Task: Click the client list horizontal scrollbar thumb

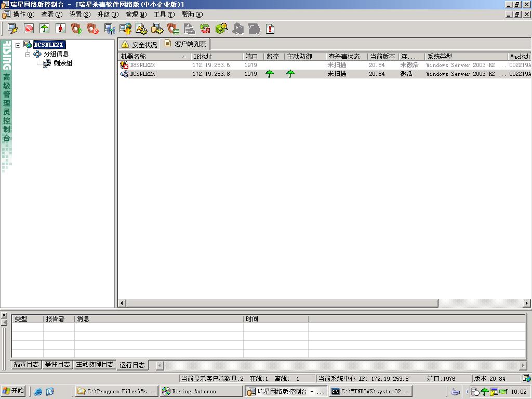Action: [282, 303]
